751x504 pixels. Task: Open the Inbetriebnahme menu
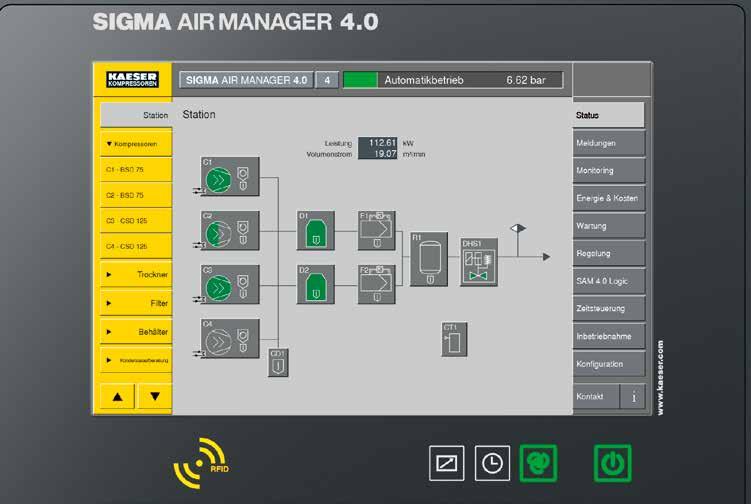(609, 336)
